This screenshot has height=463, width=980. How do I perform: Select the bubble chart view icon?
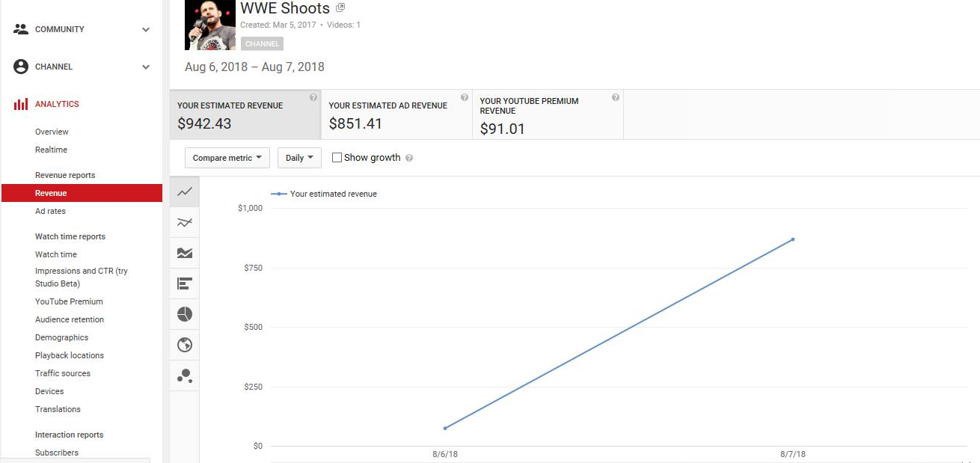pos(185,375)
